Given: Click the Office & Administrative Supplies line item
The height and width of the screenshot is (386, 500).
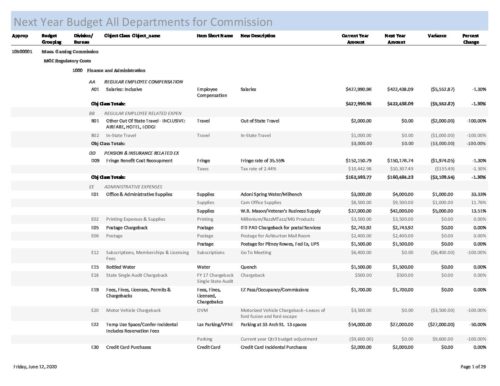Looking at the screenshot, I should (139, 194).
